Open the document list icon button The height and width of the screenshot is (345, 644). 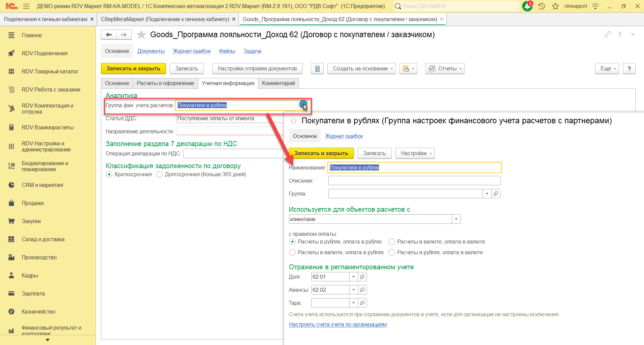(x=317, y=69)
